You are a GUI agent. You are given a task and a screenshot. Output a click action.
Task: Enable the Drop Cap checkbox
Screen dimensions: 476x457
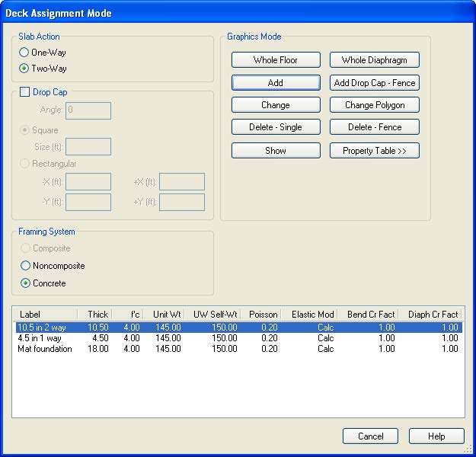click(24, 91)
